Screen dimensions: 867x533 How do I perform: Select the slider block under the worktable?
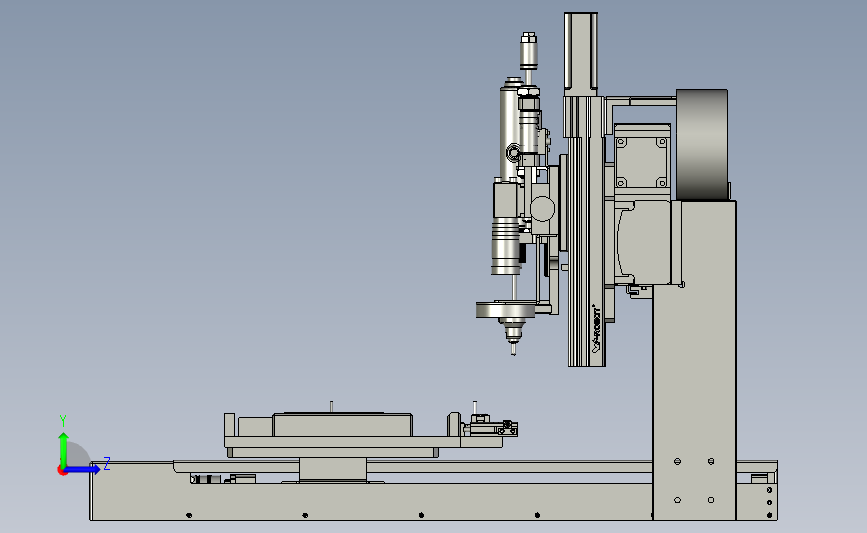(x=333, y=470)
